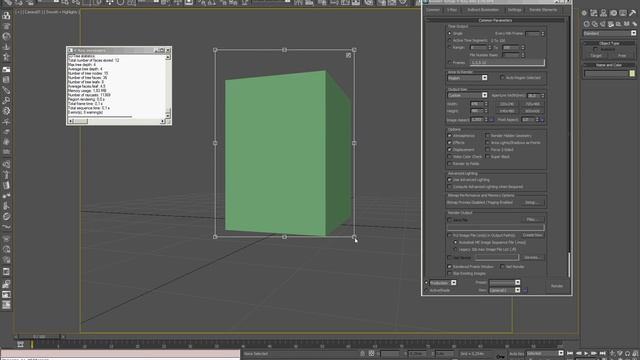
Task: Toggle the Pixel Aspect lock icon
Action: pos(542,120)
